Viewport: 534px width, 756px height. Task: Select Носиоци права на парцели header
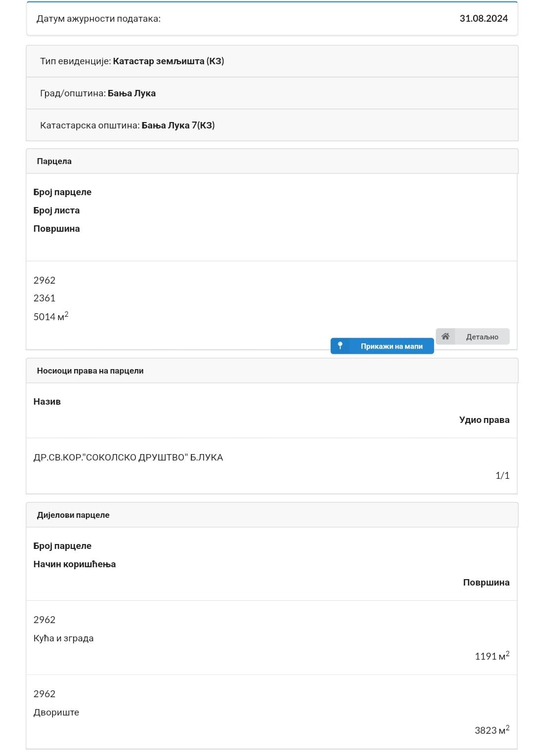tap(272, 371)
